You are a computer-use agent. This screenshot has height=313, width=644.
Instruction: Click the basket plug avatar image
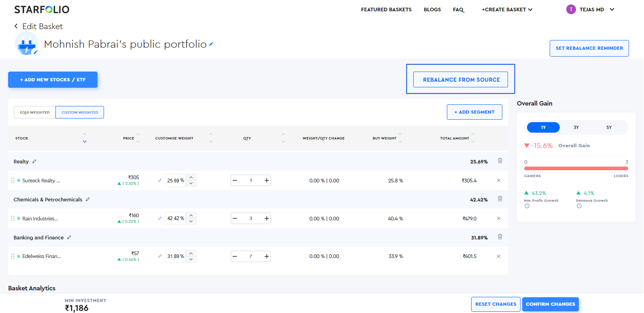(x=26, y=44)
